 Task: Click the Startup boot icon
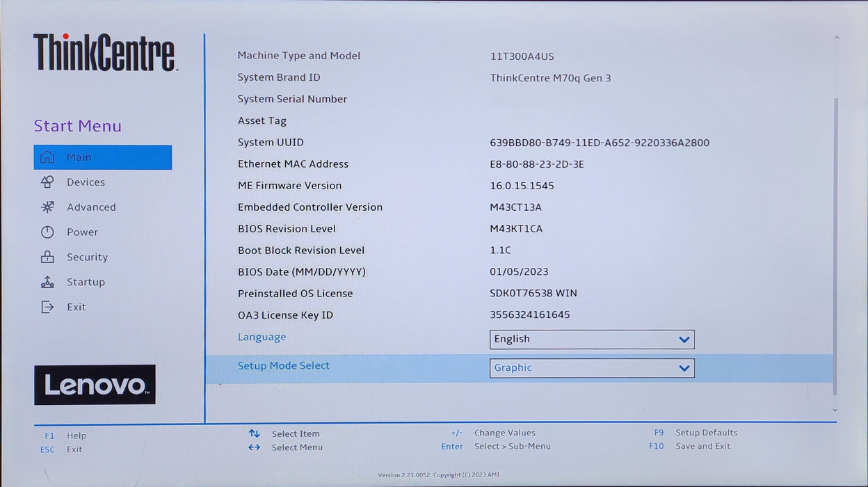click(x=47, y=282)
